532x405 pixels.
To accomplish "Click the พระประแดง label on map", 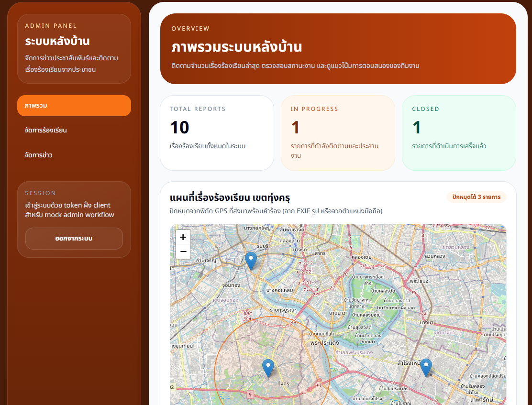I will [325, 343].
